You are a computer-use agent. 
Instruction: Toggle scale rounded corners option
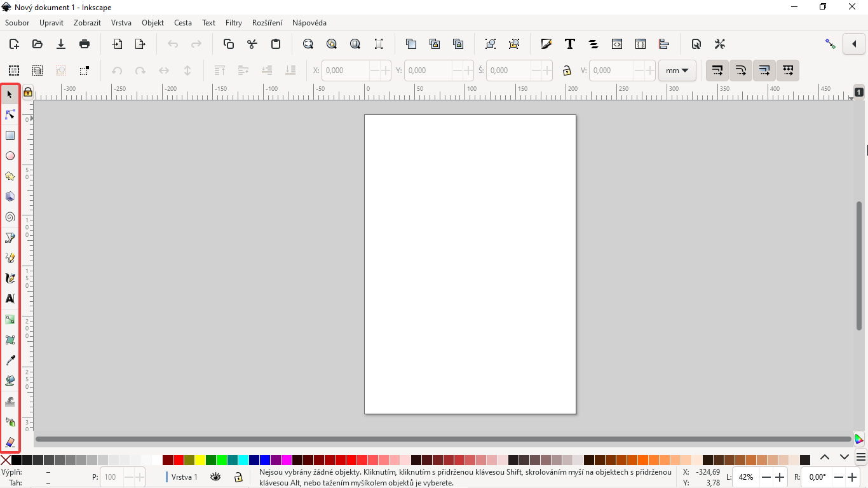tap(741, 70)
